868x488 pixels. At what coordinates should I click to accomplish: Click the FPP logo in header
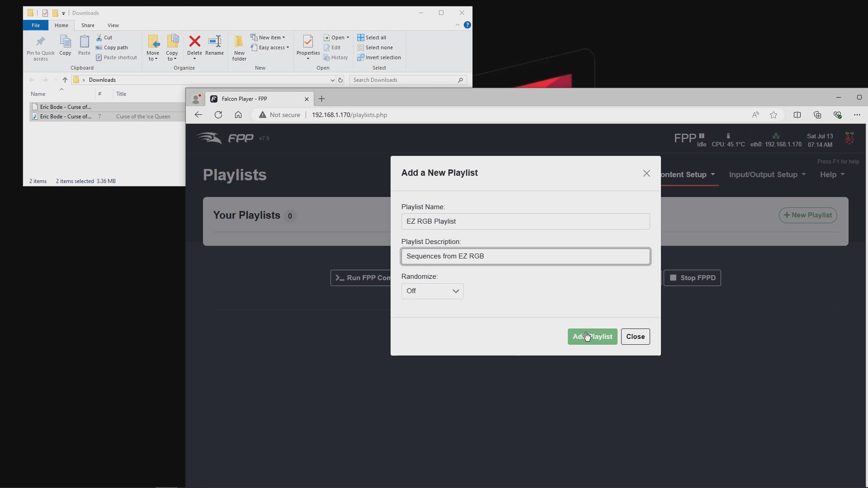pos(225,138)
